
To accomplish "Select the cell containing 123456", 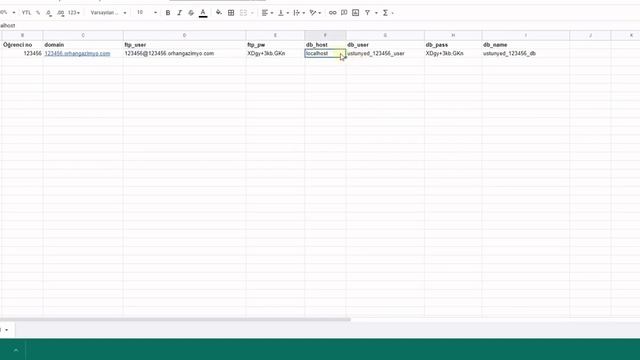I will 22,53.
